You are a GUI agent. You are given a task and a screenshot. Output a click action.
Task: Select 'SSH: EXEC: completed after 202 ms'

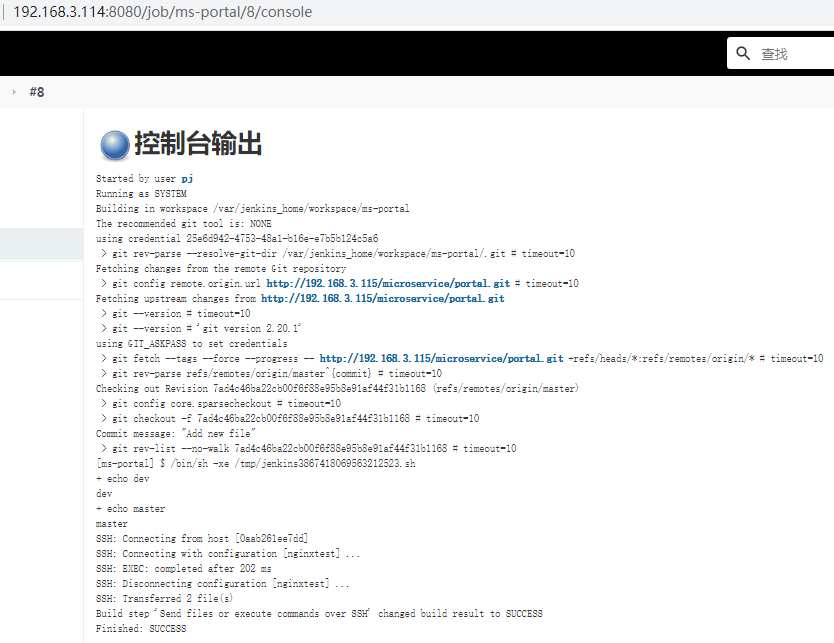(x=184, y=569)
